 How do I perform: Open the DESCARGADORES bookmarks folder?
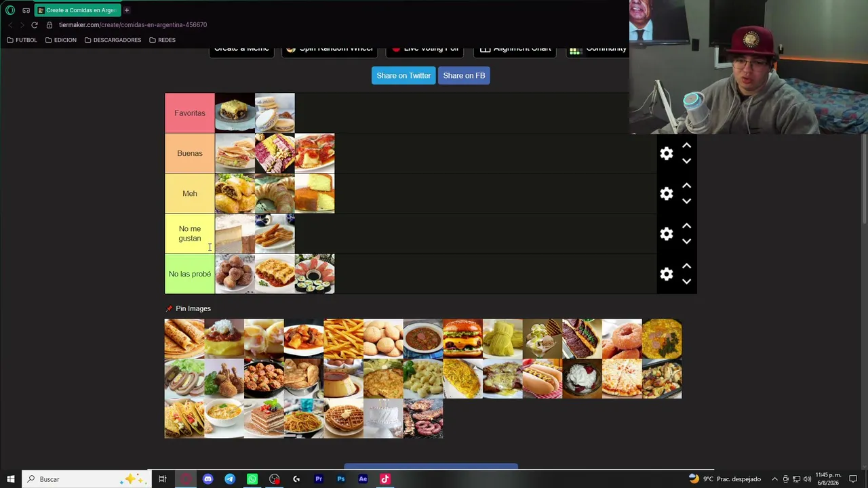(x=113, y=40)
